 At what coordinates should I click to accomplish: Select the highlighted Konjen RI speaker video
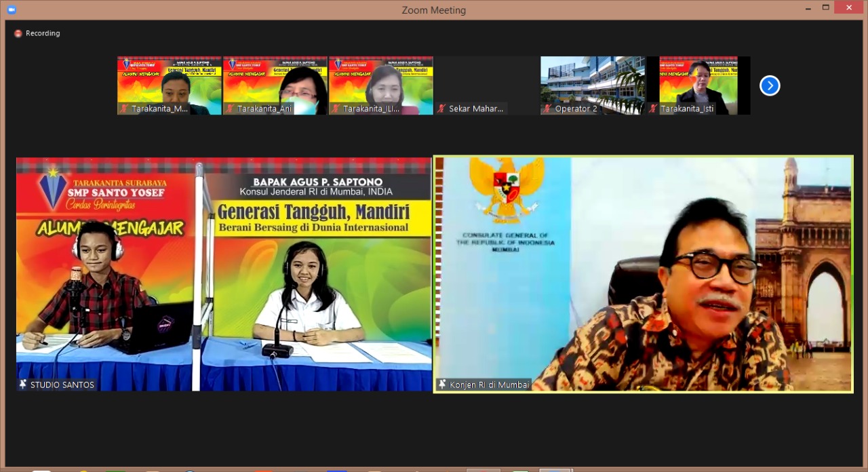[x=643, y=274]
